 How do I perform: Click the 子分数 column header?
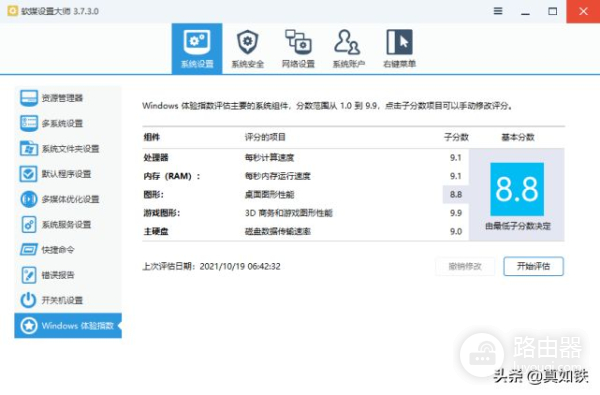[x=456, y=137]
